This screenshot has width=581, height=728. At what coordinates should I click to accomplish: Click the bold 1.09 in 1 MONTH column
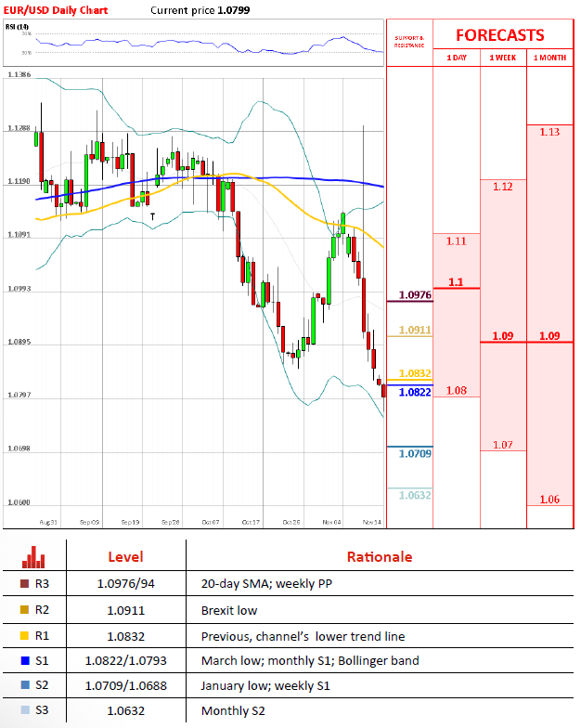[549, 336]
